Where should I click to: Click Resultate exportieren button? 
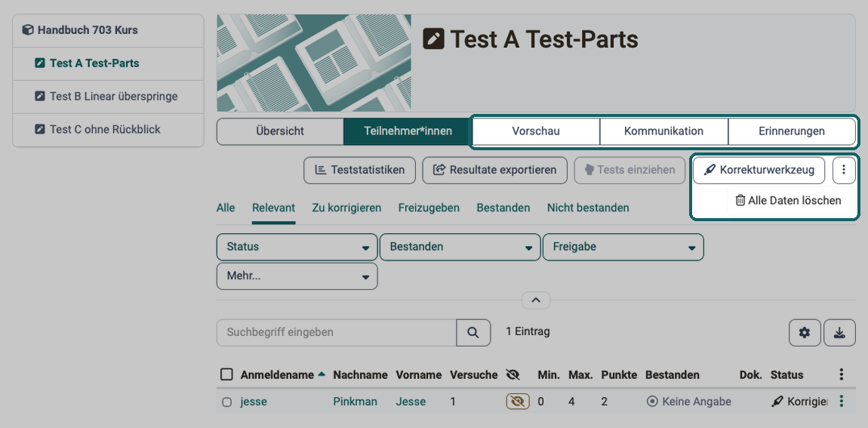point(495,170)
